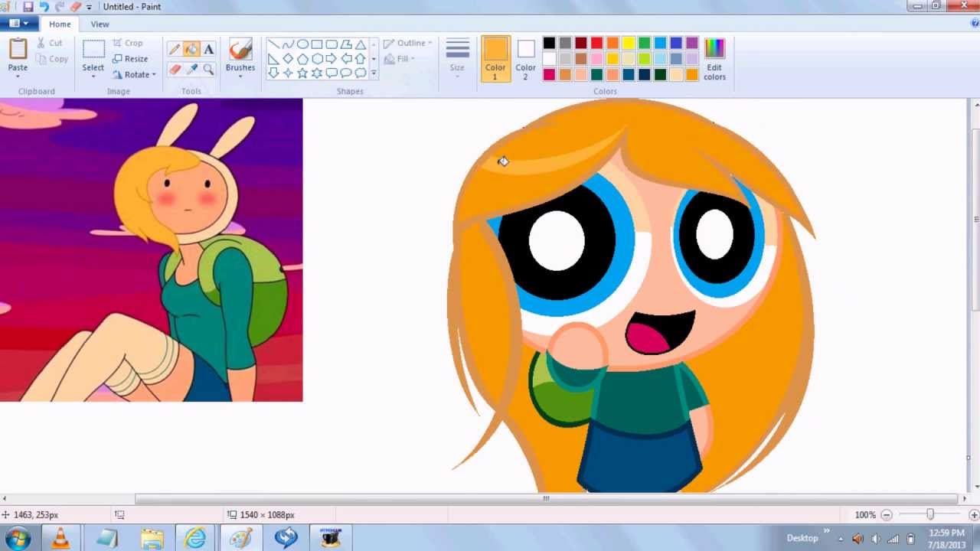Select the Pencil tool
980x551 pixels.
click(x=175, y=50)
